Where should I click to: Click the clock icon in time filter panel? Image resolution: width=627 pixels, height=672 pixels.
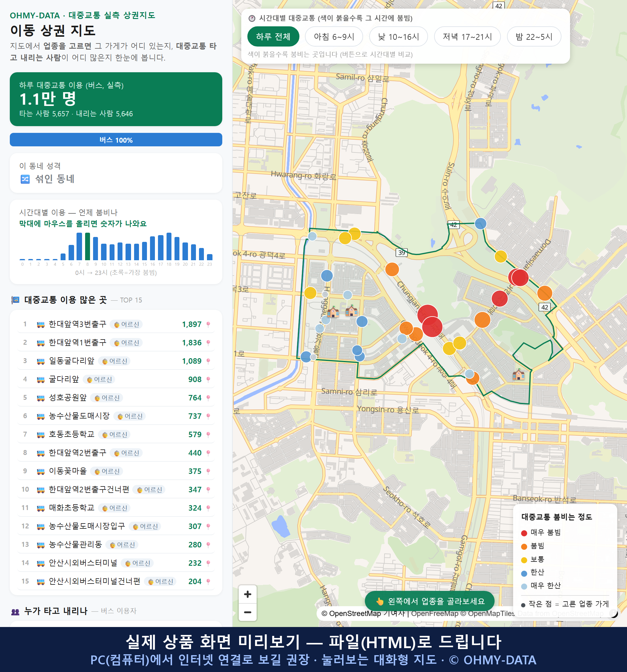coord(252,18)
